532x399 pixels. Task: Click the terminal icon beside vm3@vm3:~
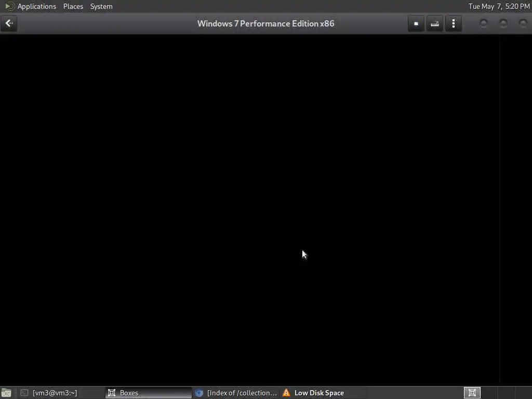pyautogui.click(x=24, y=393)
